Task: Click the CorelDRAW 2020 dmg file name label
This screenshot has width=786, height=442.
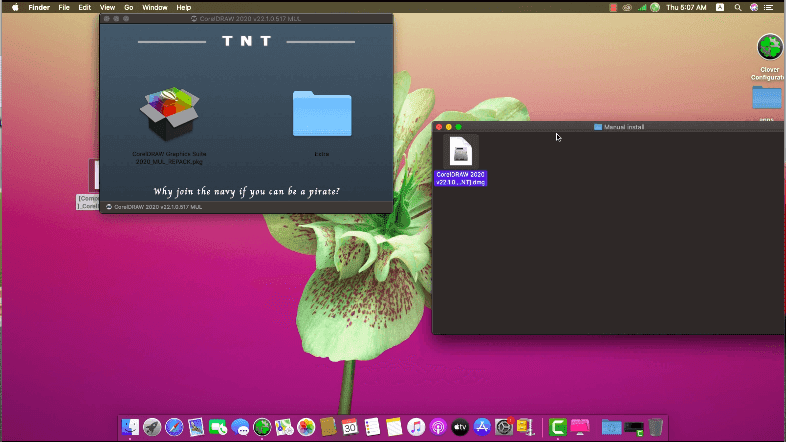Action: 460,178
